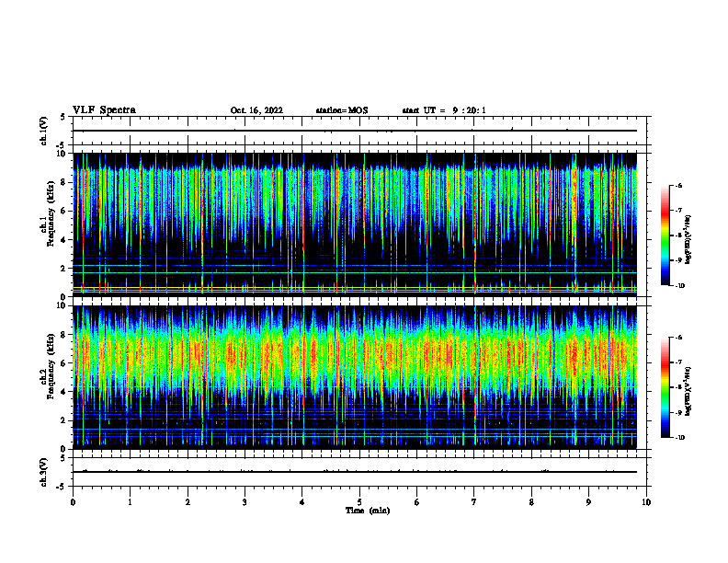Click the "station=MOS" header label
Viewport: 728px width, 563px height.
point(342,110)
